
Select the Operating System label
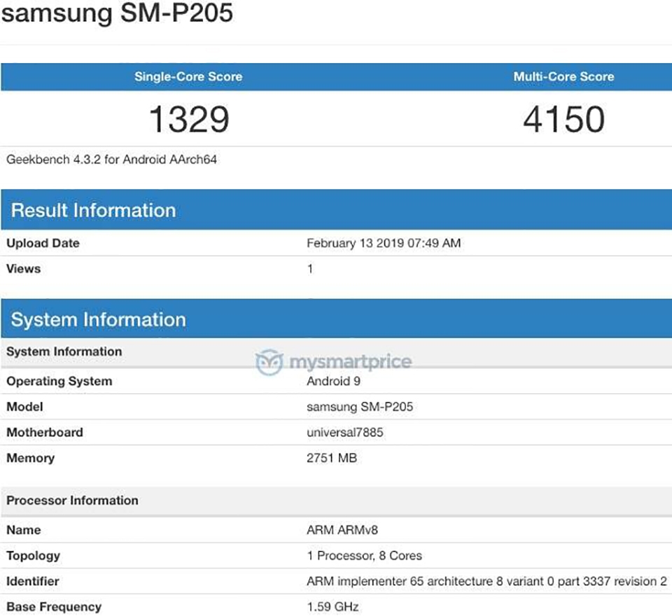coord(59,381)
